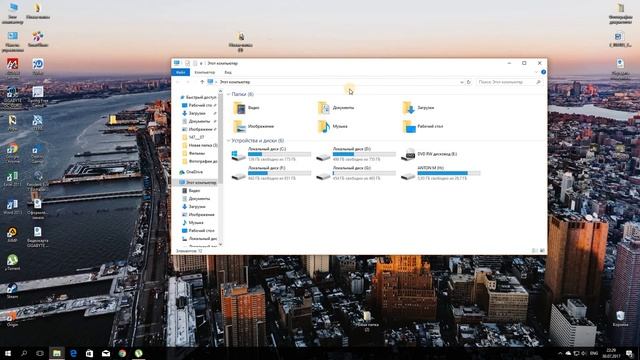Open the Загрузки folder
640x360 pixels.
(418, 108)
